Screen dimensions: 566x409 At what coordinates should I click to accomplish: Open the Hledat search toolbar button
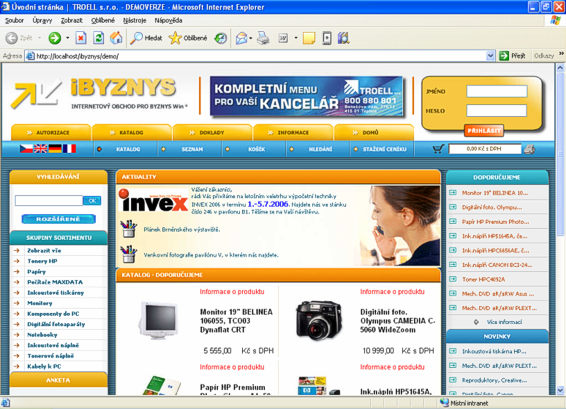pos(146,38)
